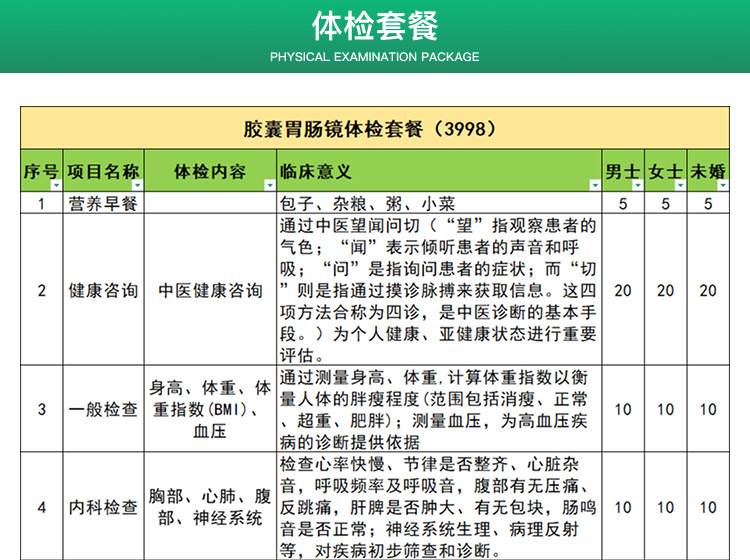Open the 项目名称 column filter dropdown

[138, 185]
